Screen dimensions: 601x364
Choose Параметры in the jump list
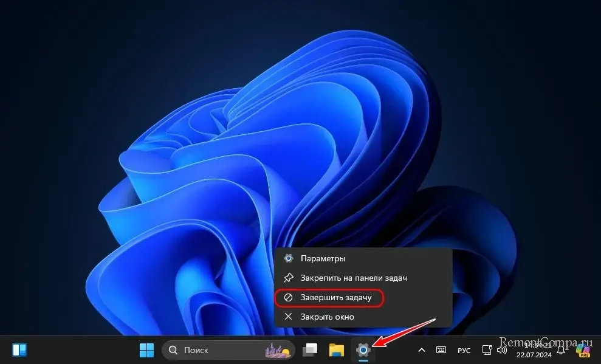pyautogui.click(x=363, y=258)
